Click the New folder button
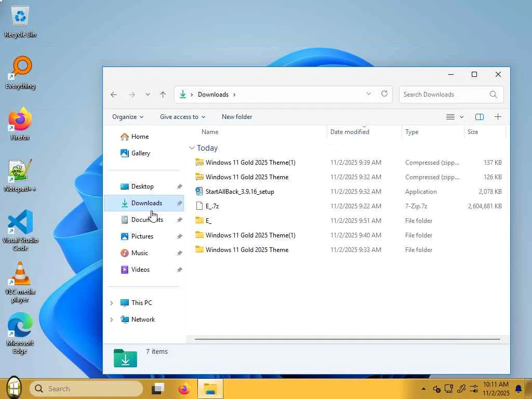532x399 pixels. (x=237, y=117)
